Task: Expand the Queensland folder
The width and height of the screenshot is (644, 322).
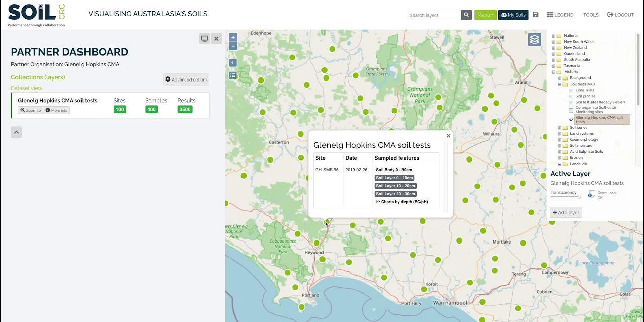Action: coord(554,54)
